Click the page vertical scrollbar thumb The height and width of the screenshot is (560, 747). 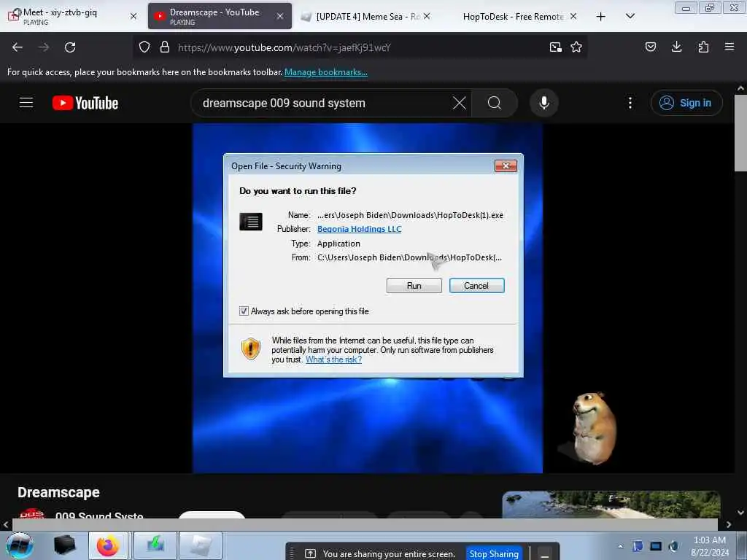click(740, 133)
